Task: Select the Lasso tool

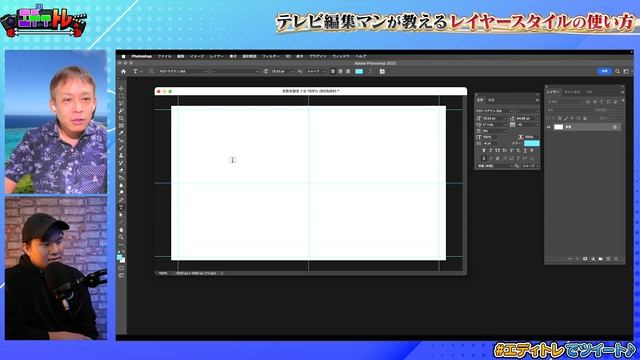Action: point(121,103)
